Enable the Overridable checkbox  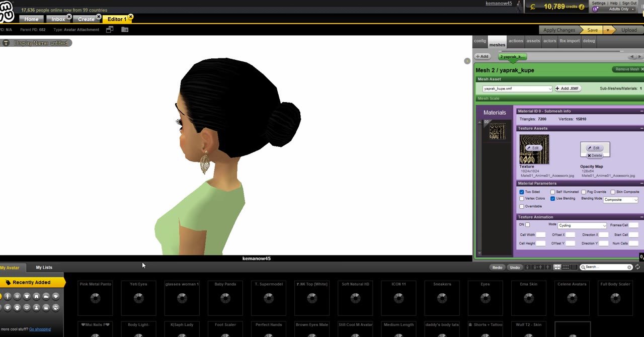522,207
